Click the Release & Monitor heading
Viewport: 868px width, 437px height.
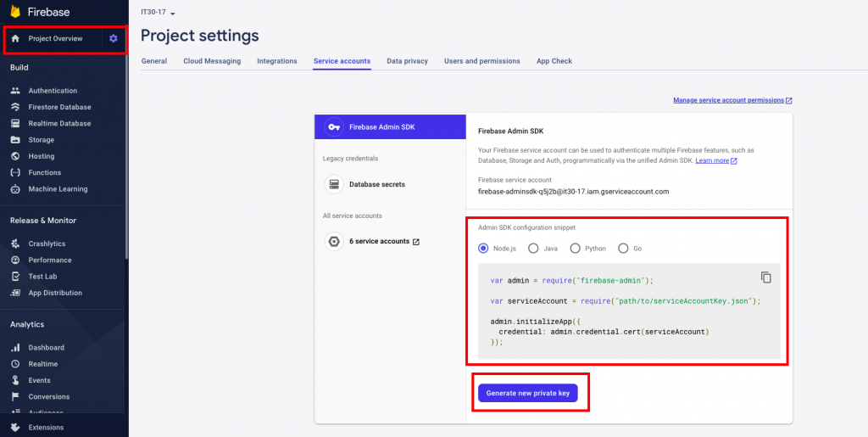click(x=43, y=221)
